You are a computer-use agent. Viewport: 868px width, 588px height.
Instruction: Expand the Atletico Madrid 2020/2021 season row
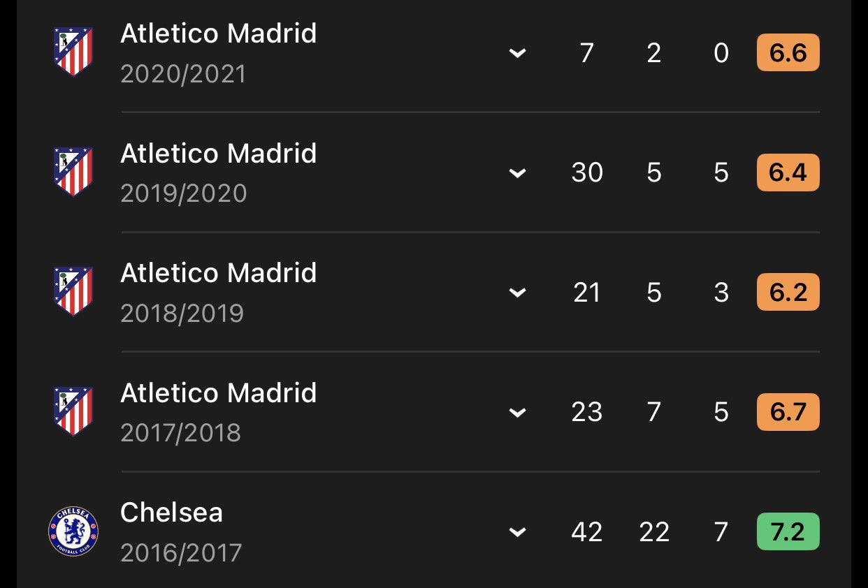517,53
